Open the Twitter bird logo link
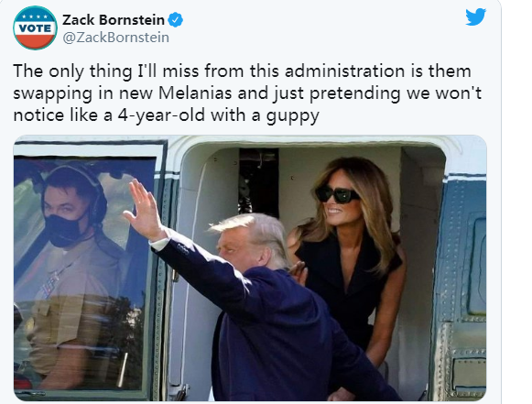Image resolution: width=532 pixels, height=404 pixels. click(475, 16)
